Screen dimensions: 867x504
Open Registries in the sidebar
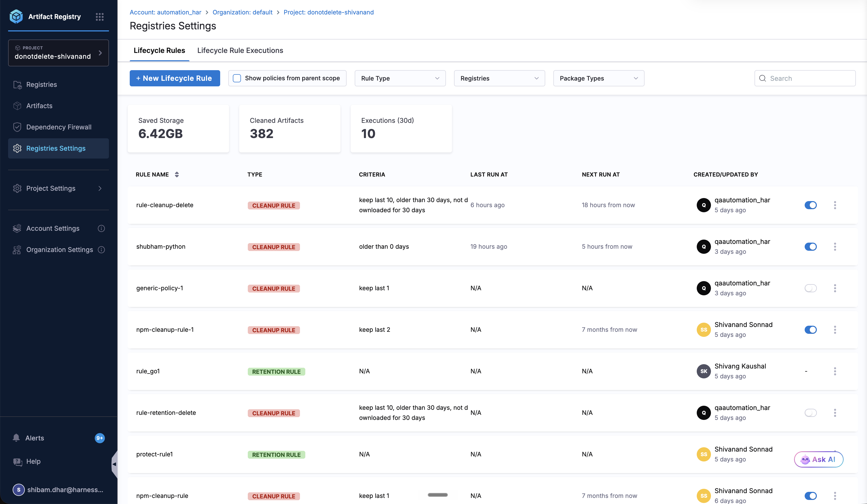pyautogui.click(x=59, y=85)
